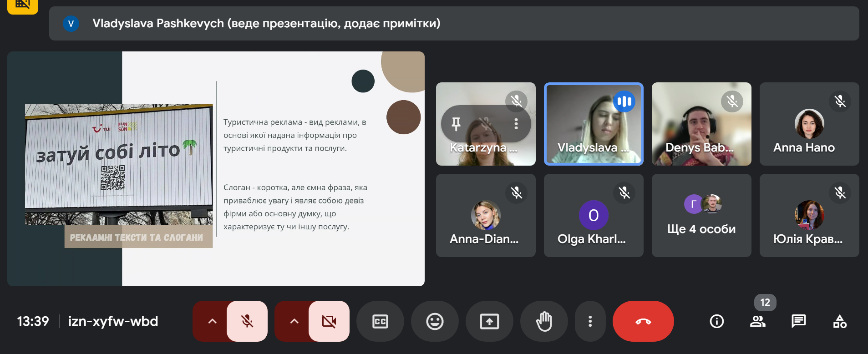Select Anna Hano participant tile
This screenshot has height=354, width=868.
(x=809, y=124)
